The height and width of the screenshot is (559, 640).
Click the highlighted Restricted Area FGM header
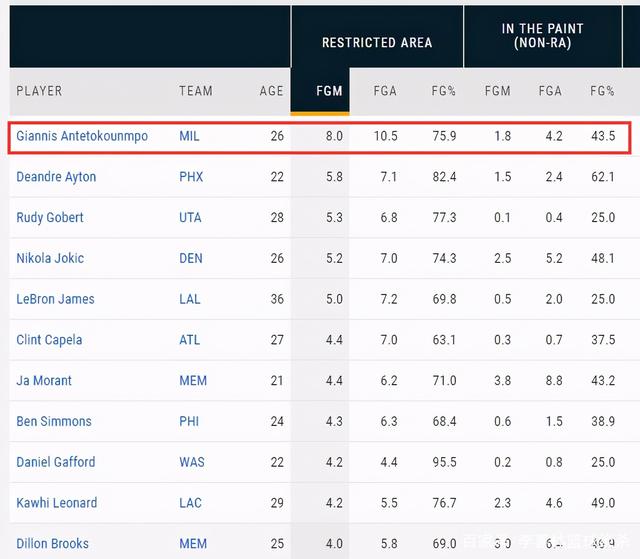click(x=329, y=91)
